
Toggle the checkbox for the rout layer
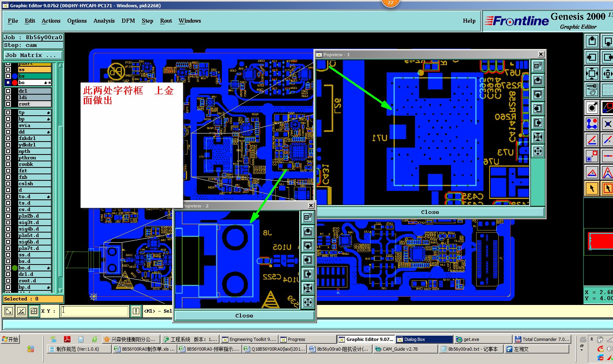click(8, 104)
